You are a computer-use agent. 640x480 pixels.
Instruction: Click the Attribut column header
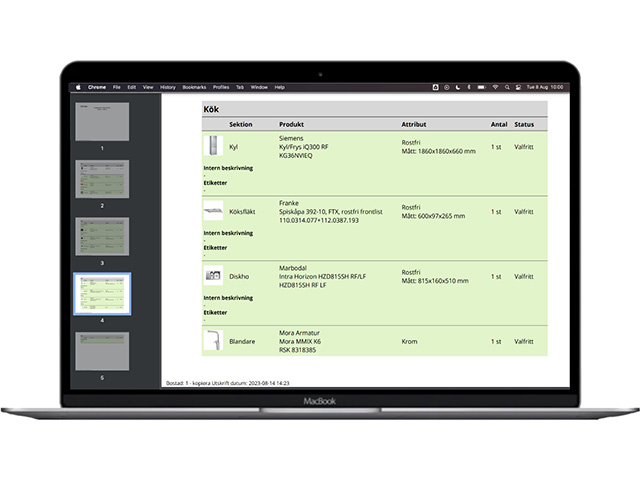click(x=413, y=124)
